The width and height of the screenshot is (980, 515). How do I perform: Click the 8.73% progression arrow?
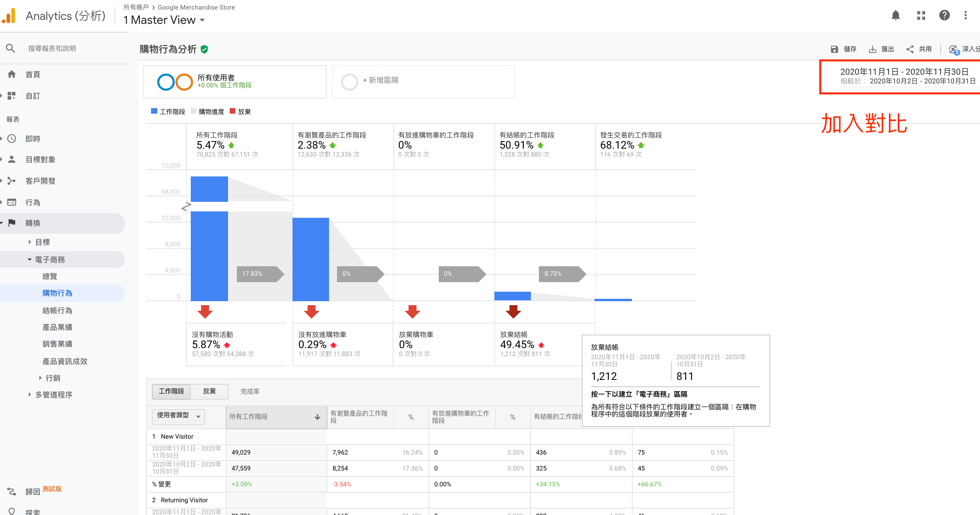click(562, 274)
